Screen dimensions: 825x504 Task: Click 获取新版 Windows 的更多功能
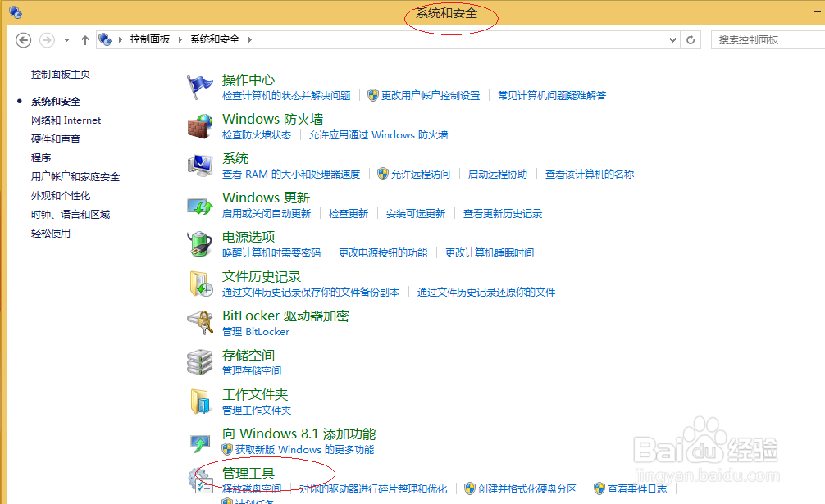click(304, 449)
